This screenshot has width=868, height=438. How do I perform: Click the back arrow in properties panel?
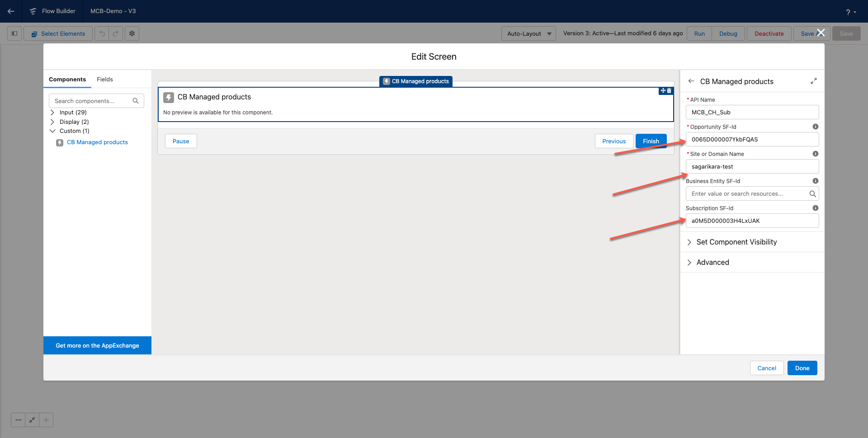click(691, 81)
